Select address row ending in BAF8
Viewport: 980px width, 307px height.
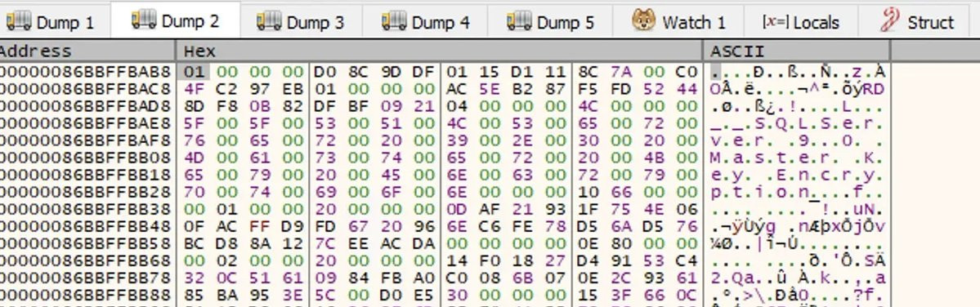point(85,140)
